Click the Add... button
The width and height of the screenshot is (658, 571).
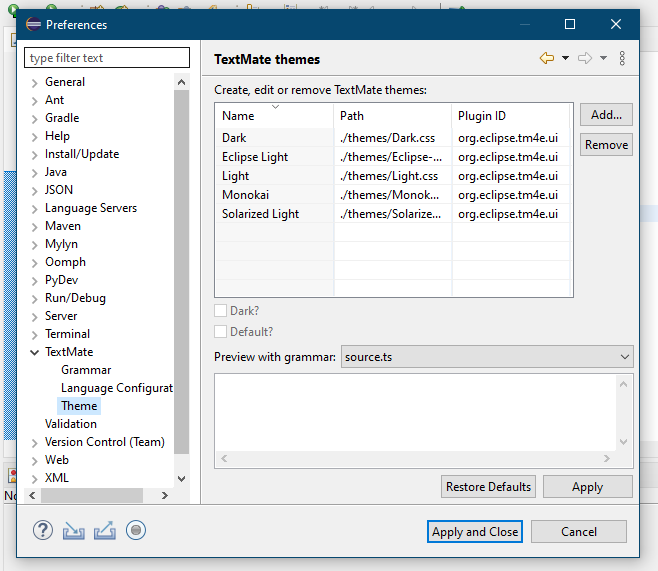(606, 115)
